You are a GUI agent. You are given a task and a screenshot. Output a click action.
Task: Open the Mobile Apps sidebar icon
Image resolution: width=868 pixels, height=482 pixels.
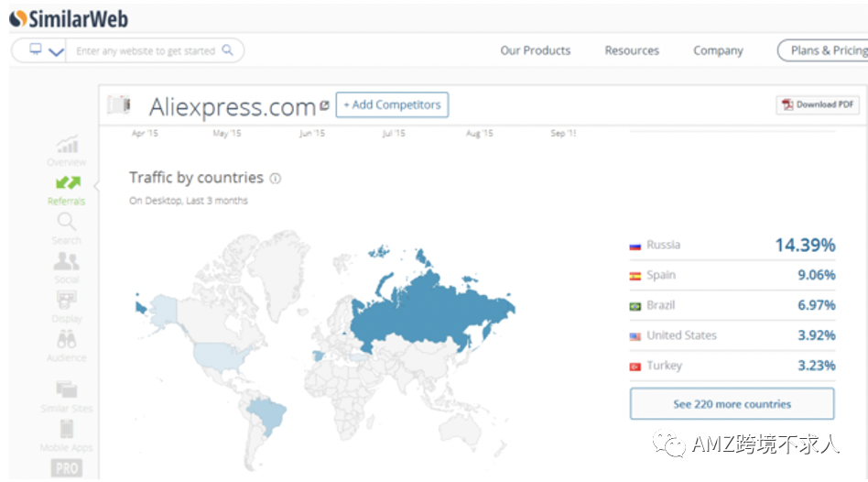point(67,429)
